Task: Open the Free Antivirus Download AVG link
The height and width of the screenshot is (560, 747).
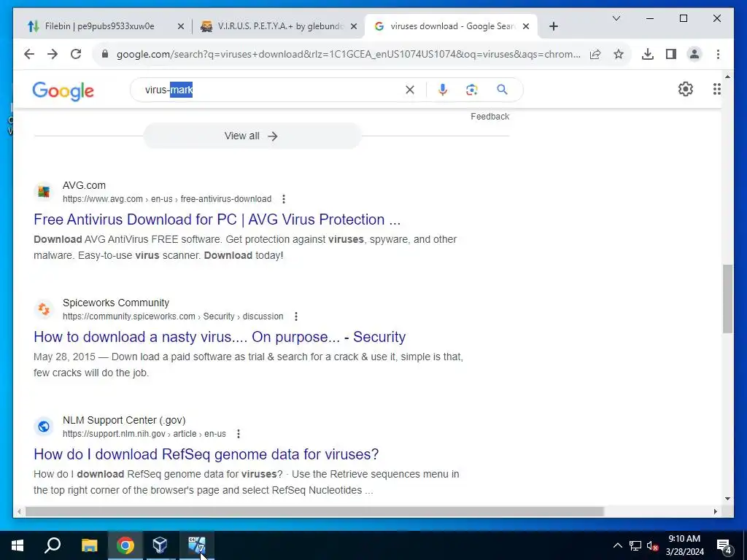Action: pyautogui.click(x=217, y=219)
